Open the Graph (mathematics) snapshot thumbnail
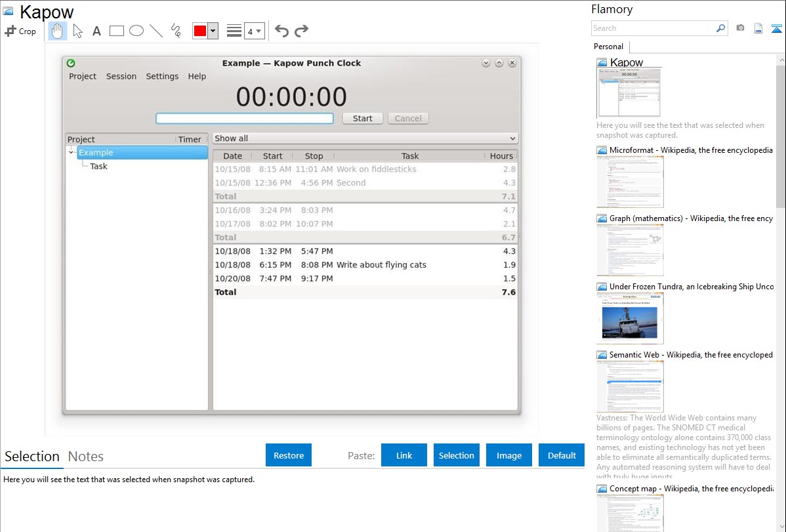Screen dimensions: 786x532 (x=630, y=250)
